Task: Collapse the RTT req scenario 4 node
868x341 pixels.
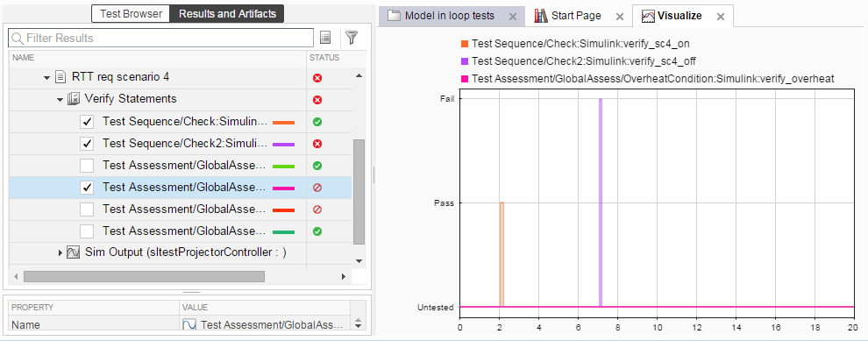Action: 47,77
